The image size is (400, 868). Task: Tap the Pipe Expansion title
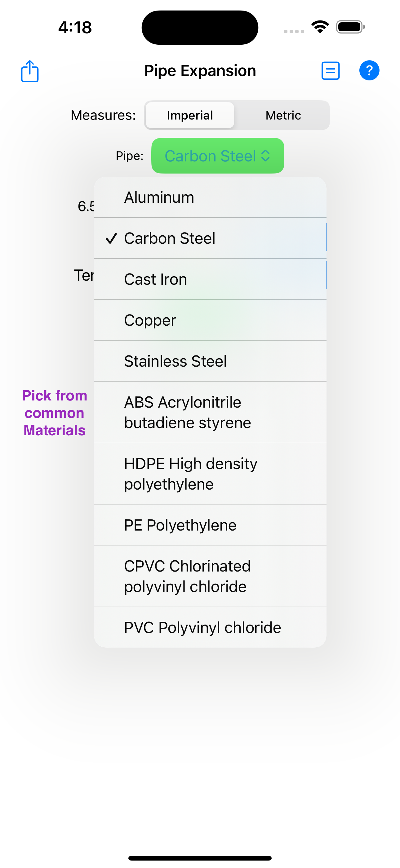click(x=200, y=71)
